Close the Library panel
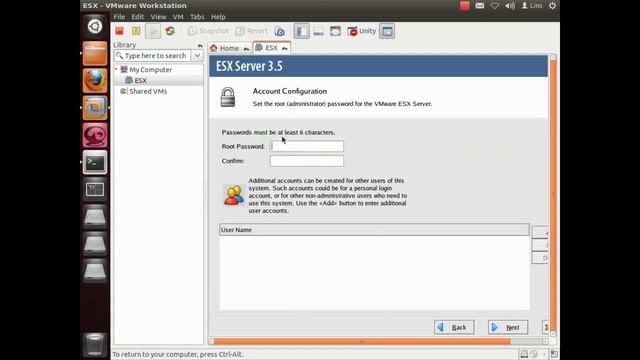Image resolution: width=640 pixels, height=360 pixels. [200, 45]
